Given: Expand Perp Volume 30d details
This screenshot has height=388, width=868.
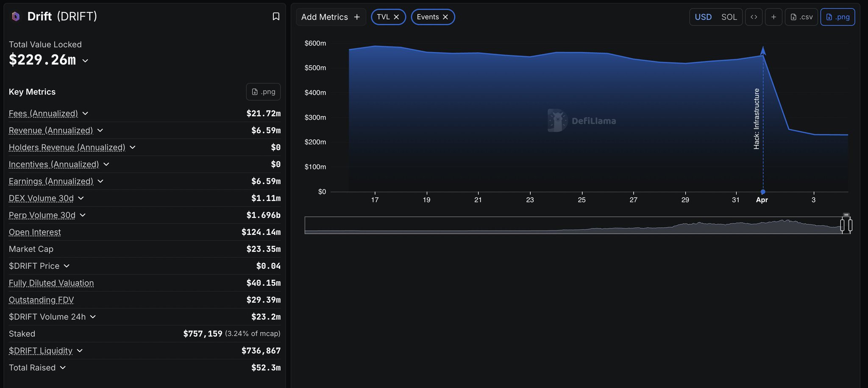Looking at the screenshot, I should click(x=83, y=215).
